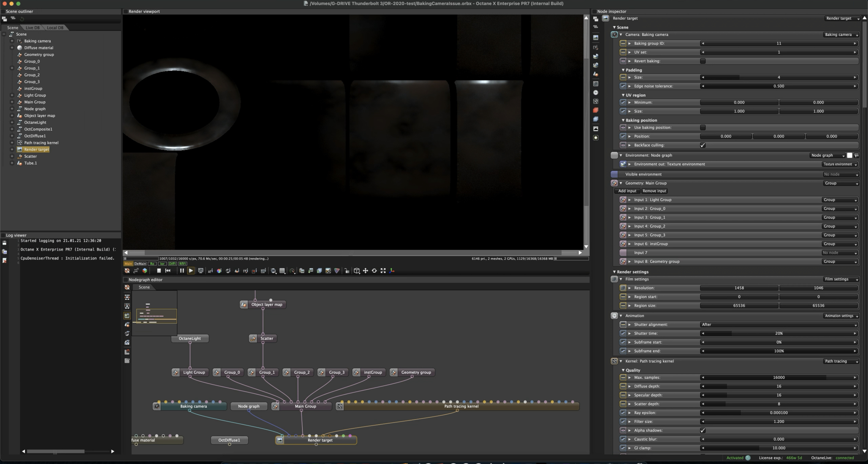Toggle Alpha shadows checkbox
This screenshot has height=464, width=868.
(702, 430)
